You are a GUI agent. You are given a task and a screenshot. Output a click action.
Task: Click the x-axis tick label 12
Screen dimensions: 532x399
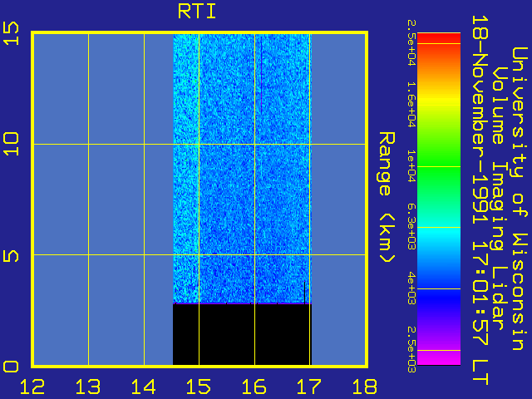point(32,387)
